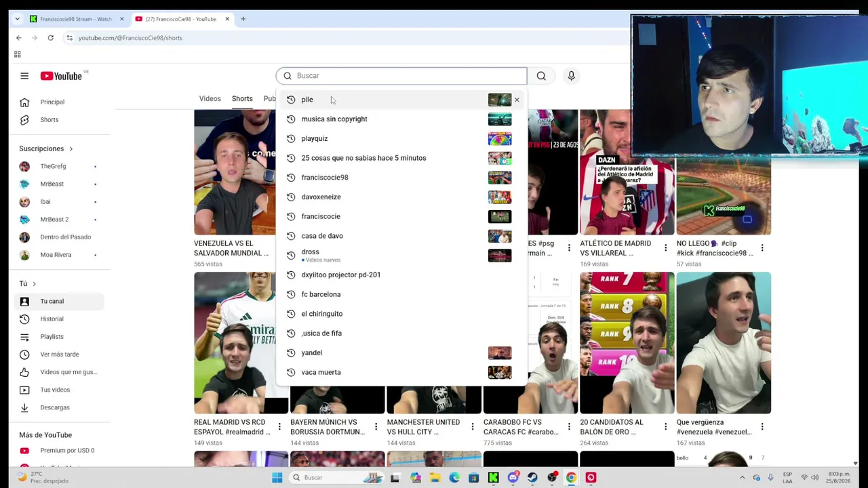
Task: Open options for Que vergüenza short
Action: pos(762,427)
